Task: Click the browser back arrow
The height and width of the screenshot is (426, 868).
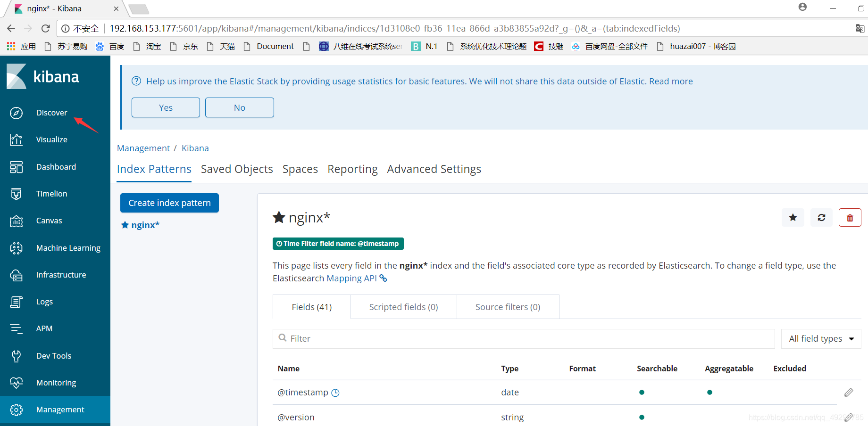Action: [11, 28]
